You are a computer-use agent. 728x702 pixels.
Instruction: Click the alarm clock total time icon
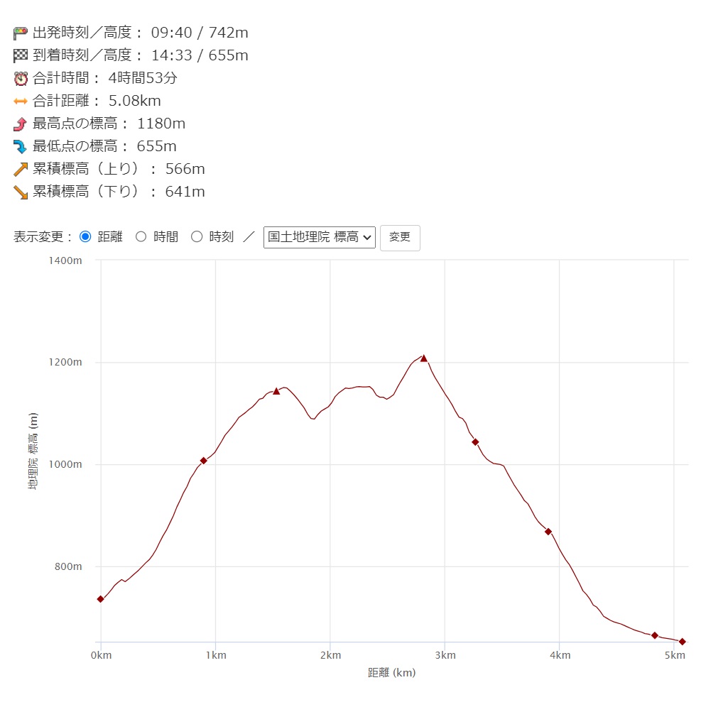point(20,79)
